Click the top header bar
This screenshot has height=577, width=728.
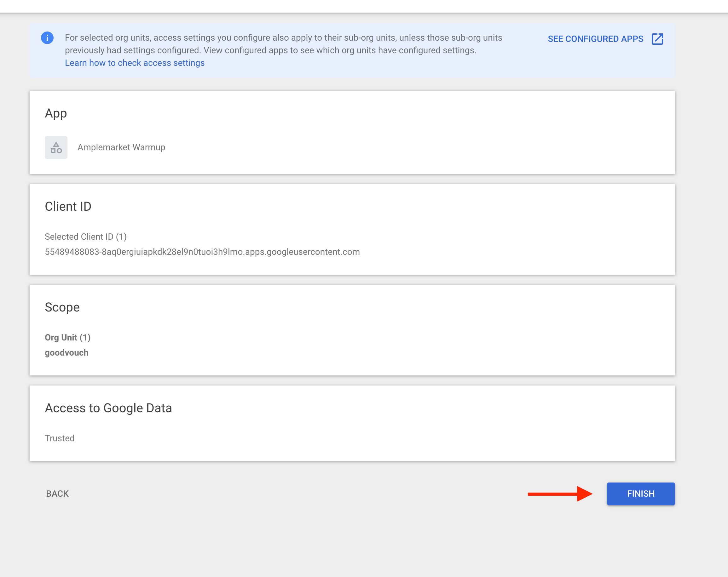(x=364, y=6)
